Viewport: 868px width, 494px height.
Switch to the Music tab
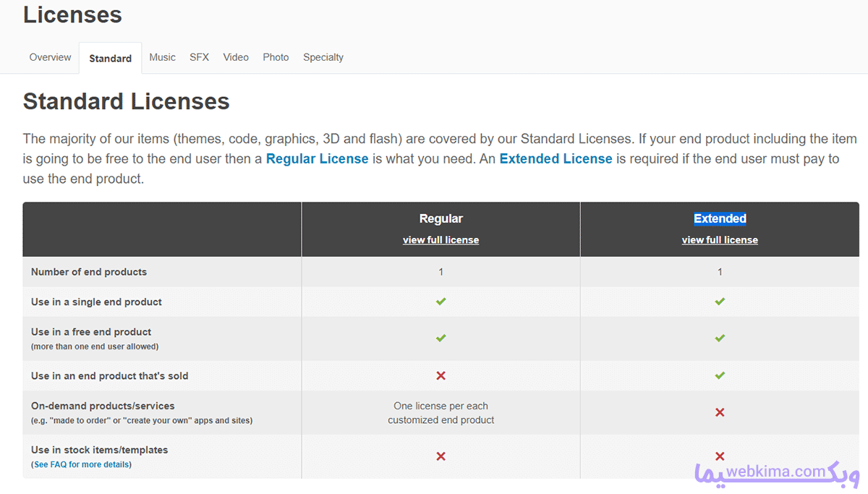point(162,57)
